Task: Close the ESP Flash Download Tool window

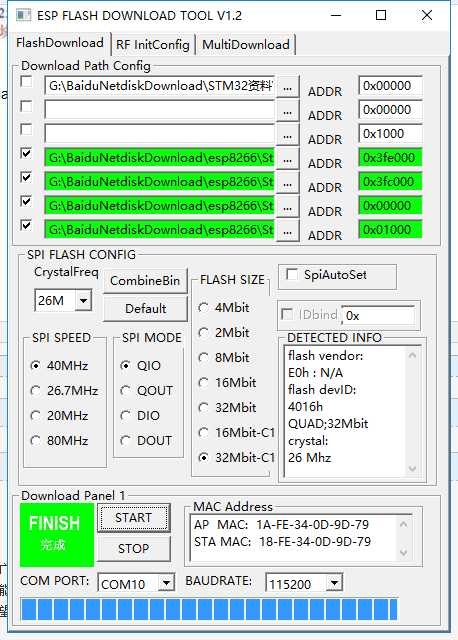Action: (427, 16)
